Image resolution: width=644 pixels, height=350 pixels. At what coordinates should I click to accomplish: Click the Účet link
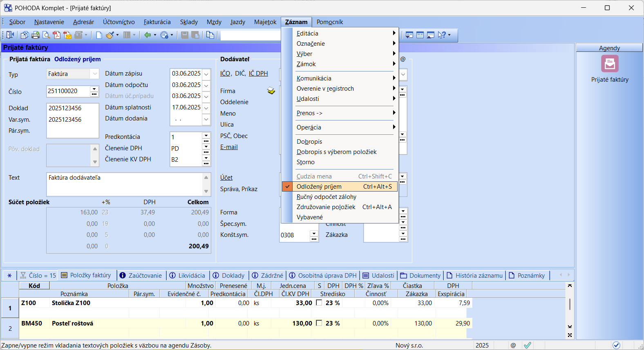click(x=226, y=178)
